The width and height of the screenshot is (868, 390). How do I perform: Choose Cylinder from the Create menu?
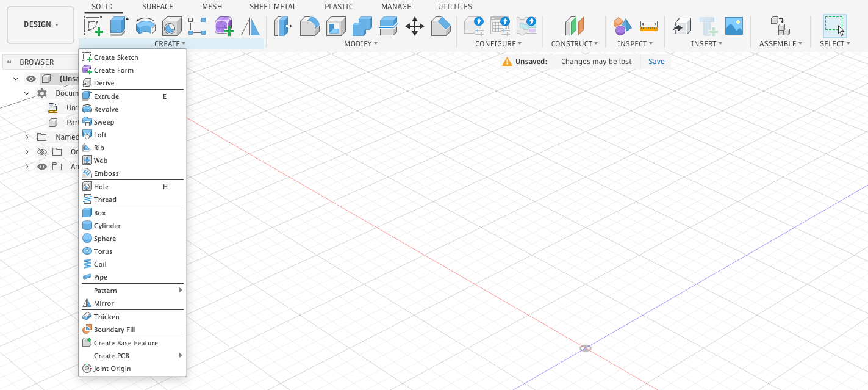tap(132, 226)
